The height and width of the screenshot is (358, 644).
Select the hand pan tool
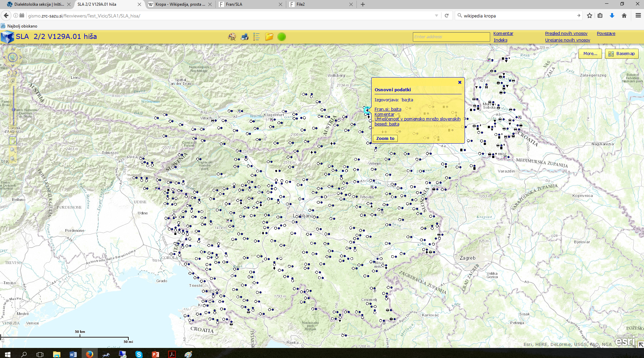[x=13, y=141]
